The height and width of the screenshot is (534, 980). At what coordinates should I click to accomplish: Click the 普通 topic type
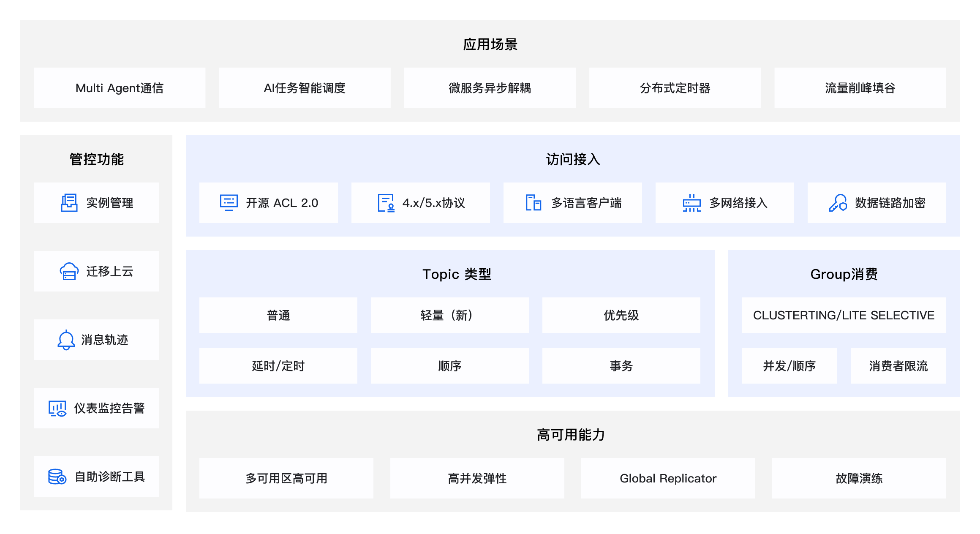coord(278,315)
